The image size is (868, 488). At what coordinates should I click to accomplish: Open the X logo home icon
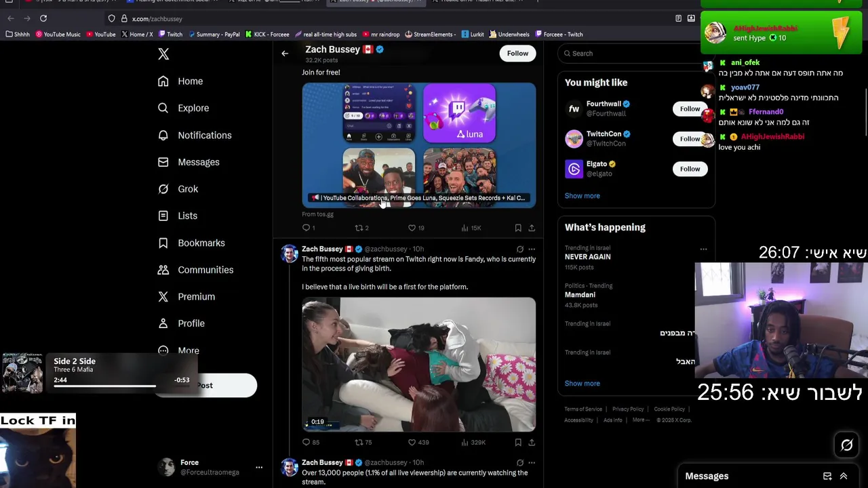(163, 54)
